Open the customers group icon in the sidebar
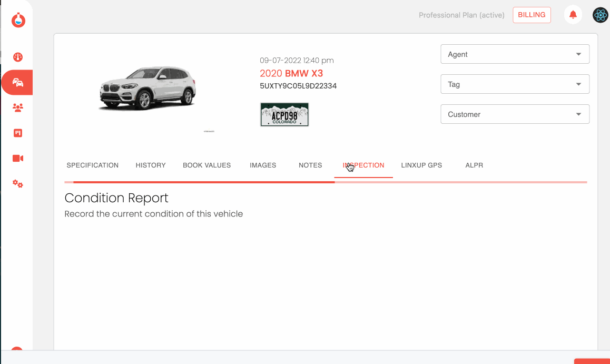This screenshot has width=610, height=364. coord(18,107)
